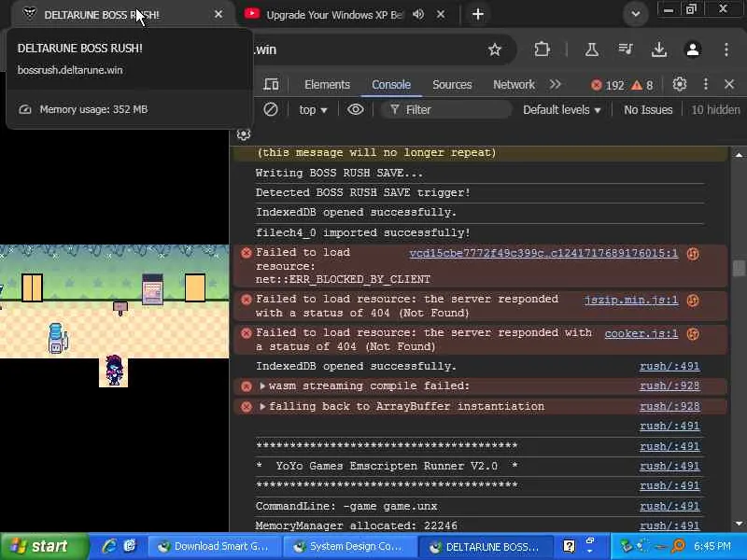Screen dimensions: 747x560
Task: Launch Internet Explorer from quick launch
Action: (109, 546)
